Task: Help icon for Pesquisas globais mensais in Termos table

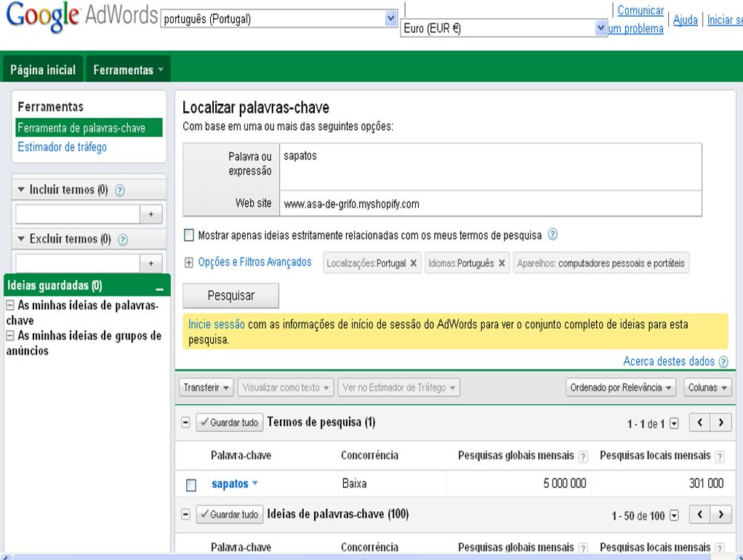Action: click(583, 457)
